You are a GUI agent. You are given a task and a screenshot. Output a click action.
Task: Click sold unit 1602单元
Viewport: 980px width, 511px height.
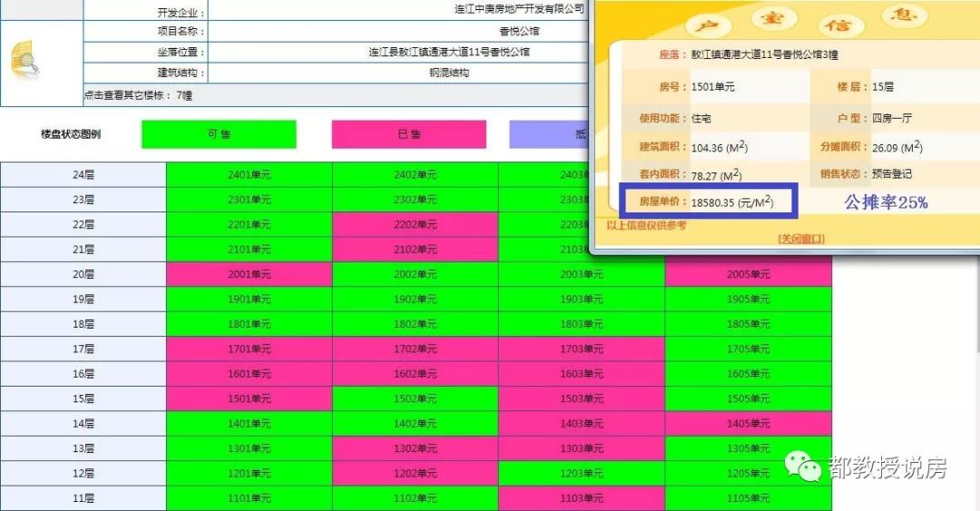coord(415,374)
